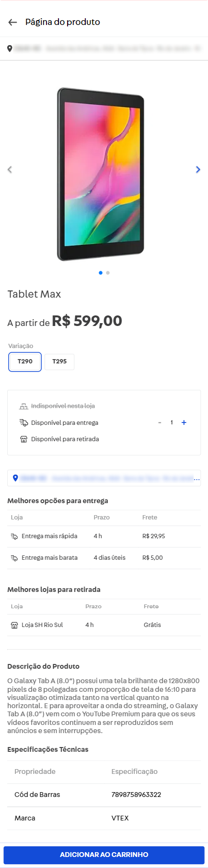Image resolution: width=208 pixels, height=868 pixels.
Task: Click the 'R$ 5,00' shipping cost
Action: (152, 558)
